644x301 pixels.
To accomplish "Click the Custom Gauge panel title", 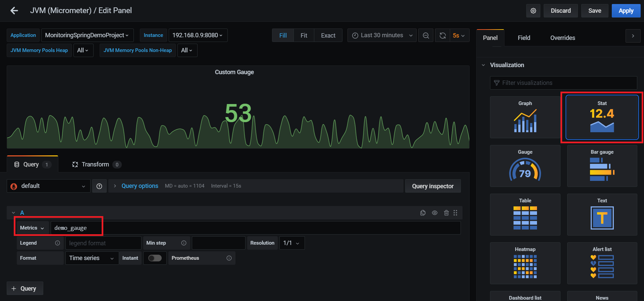I will [234, 72].
